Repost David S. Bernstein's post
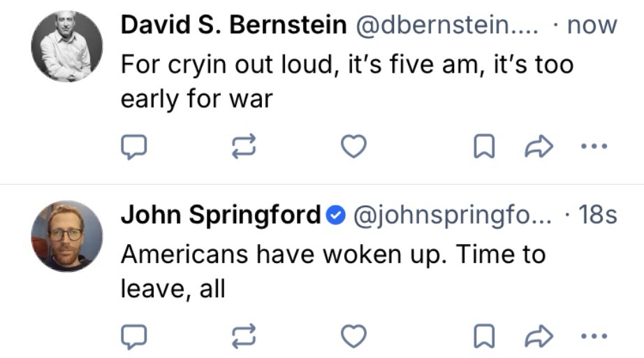Viewport: 644px width, 358px height. pos(244,147)
